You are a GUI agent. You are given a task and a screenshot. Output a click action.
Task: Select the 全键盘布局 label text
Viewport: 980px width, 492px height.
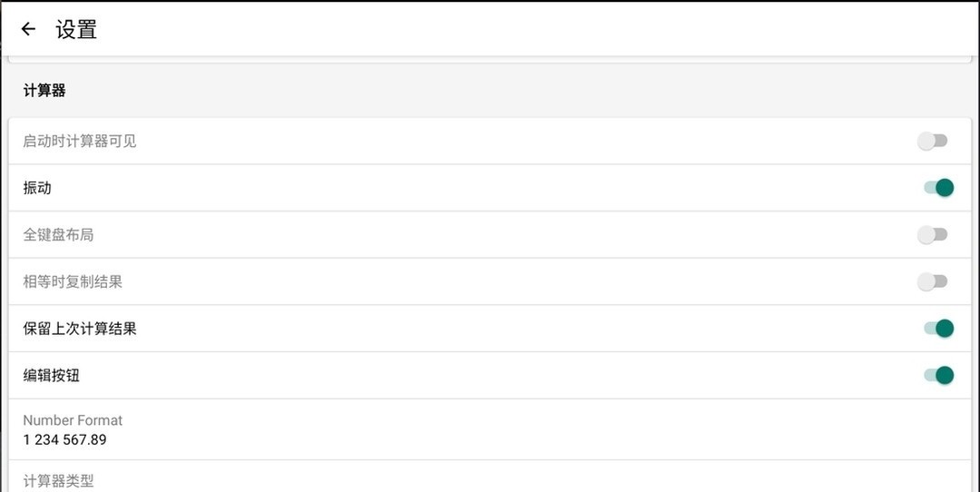tap(58, 235)
